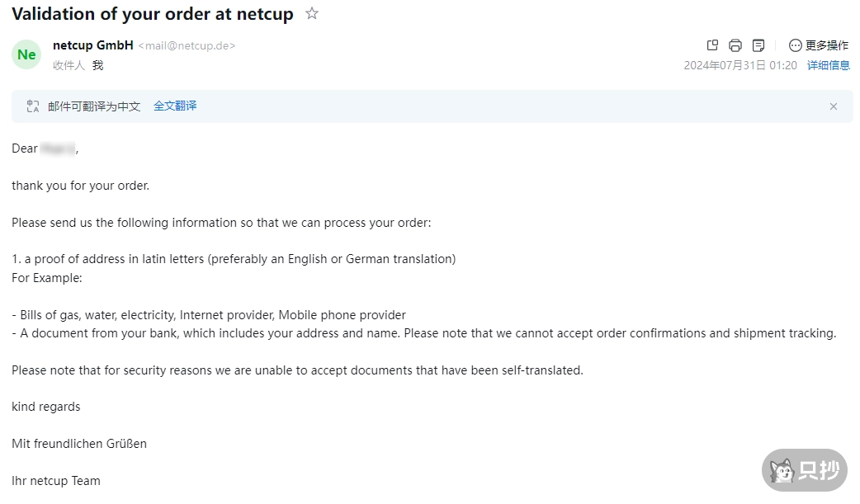Image resolution: width=860 pixels, height=504 pixels.
Task: Expand 详细信息 to show email details
Action: point(828,65)
